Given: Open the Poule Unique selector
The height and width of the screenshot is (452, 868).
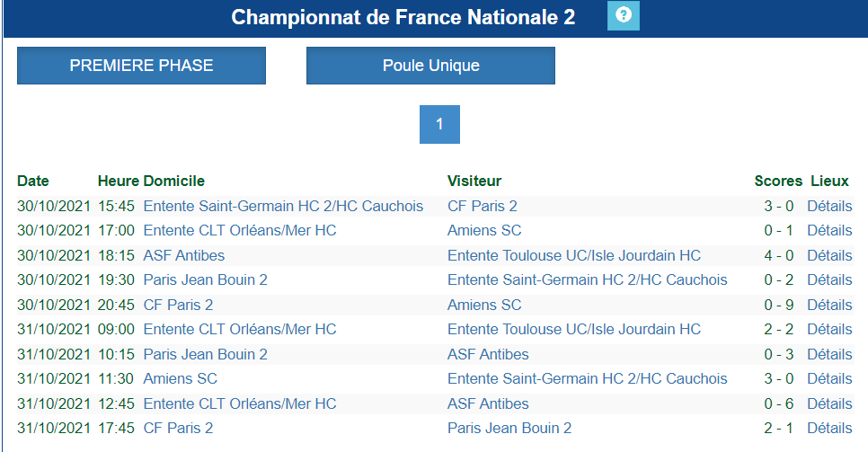Looking at the screenshot, I should click(430, 66).
